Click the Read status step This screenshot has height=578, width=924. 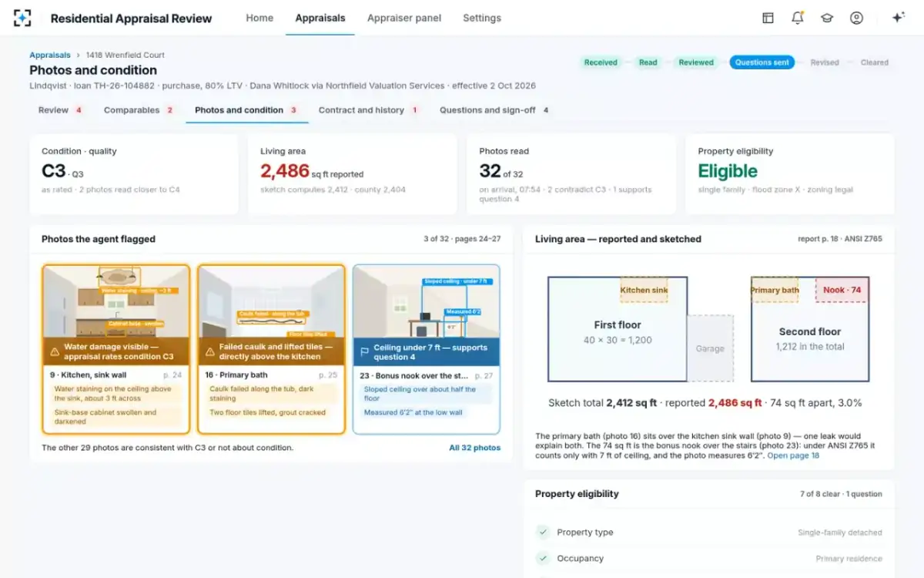[648, 62]
